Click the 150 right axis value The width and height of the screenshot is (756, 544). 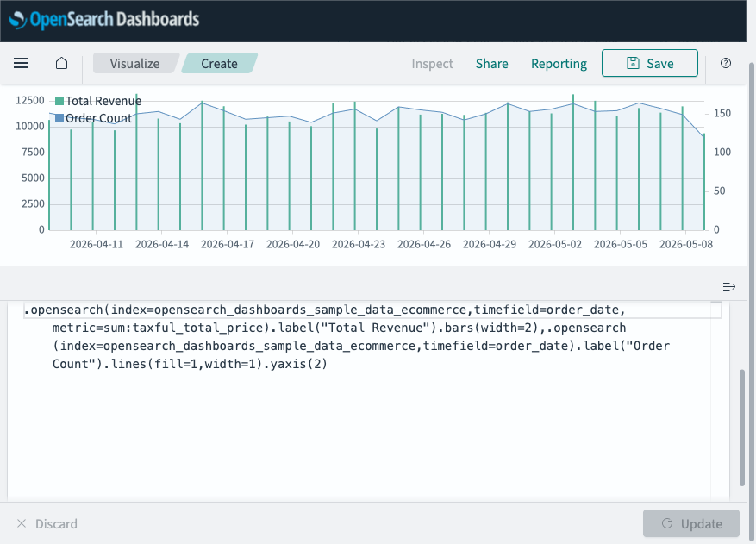722,113
